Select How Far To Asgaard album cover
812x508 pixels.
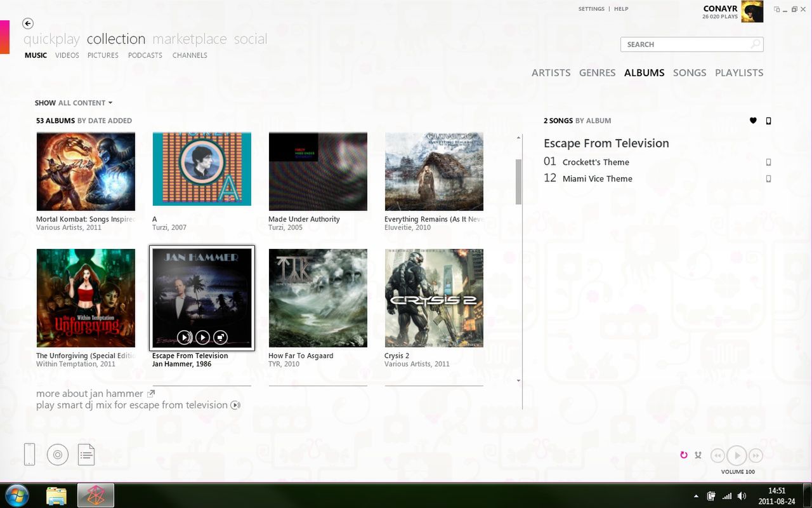(318, 298)
